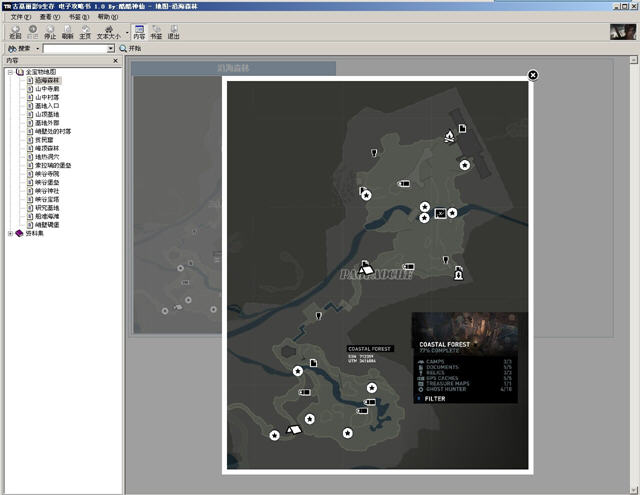640x495 pixels.
Task: Expand the 资料集 tree node
Action: [10, 233]
